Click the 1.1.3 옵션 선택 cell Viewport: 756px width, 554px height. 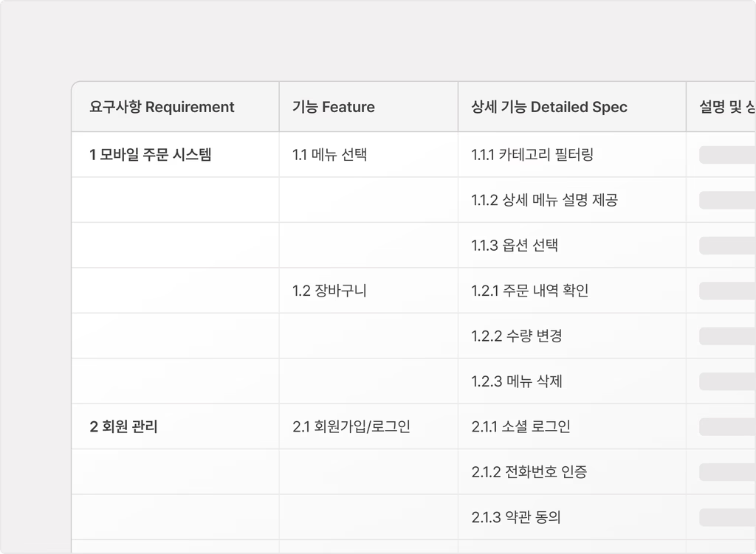tap(572, 245)
